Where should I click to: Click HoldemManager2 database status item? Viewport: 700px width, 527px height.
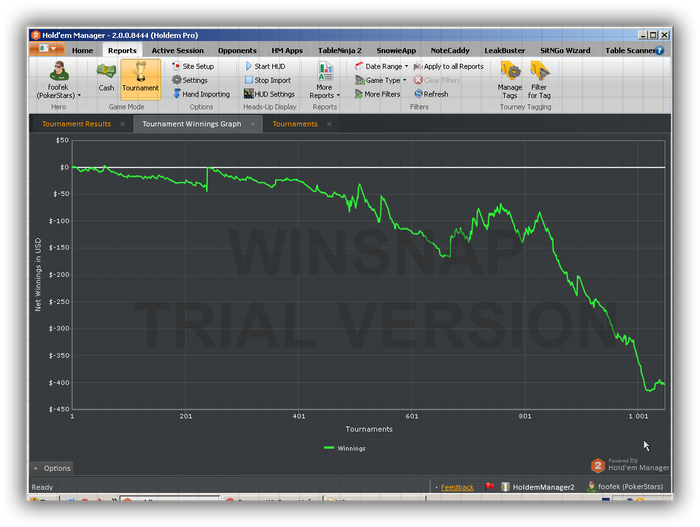[x=538, y=487]
